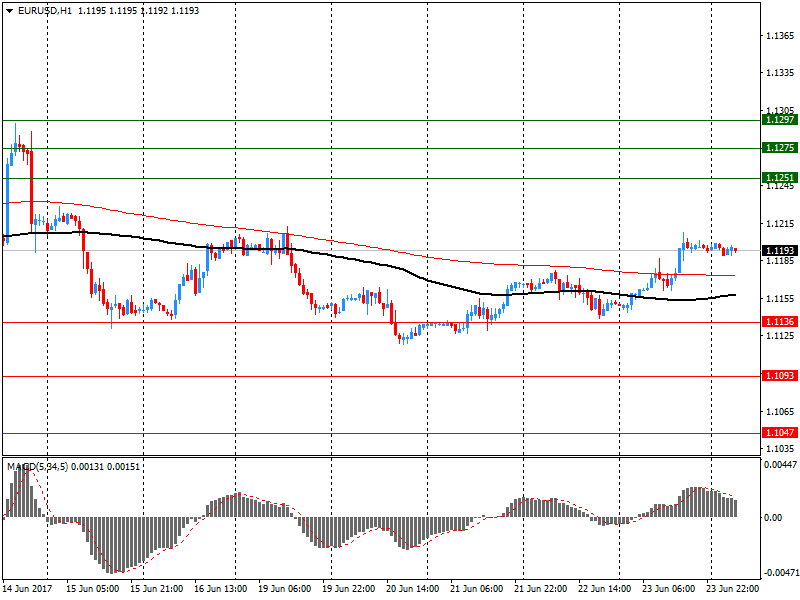Image resolution: width=800 pixels, height=600 pixels.
Task: Open the chart menu triangle beside EURUSD,H1
Action: click(9, 11)
